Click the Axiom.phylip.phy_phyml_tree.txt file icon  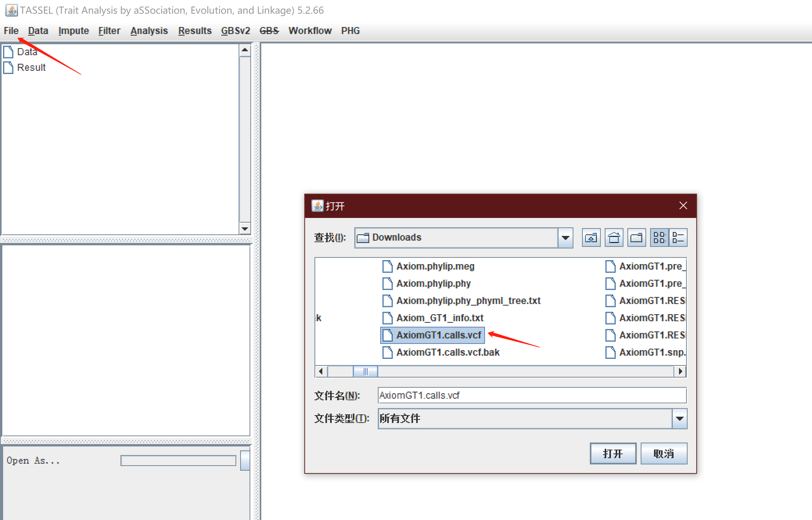click(x=387, y=300)
